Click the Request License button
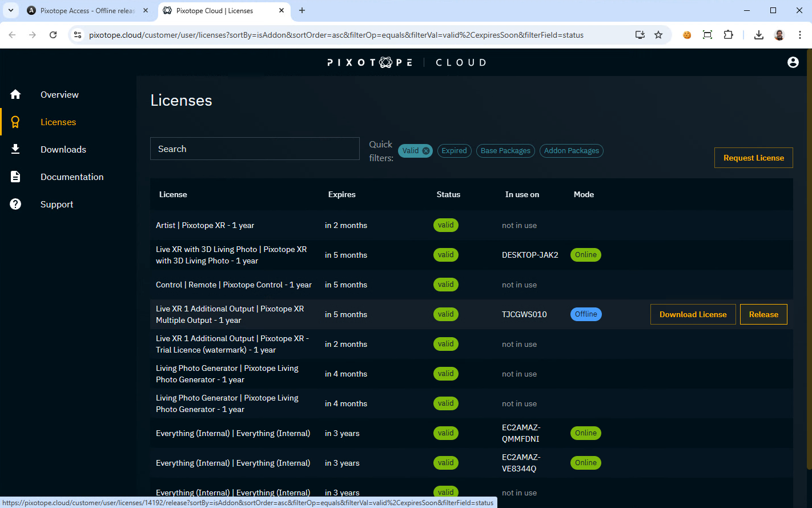This screenshot has width=812, height=508. tap(753, 157)
